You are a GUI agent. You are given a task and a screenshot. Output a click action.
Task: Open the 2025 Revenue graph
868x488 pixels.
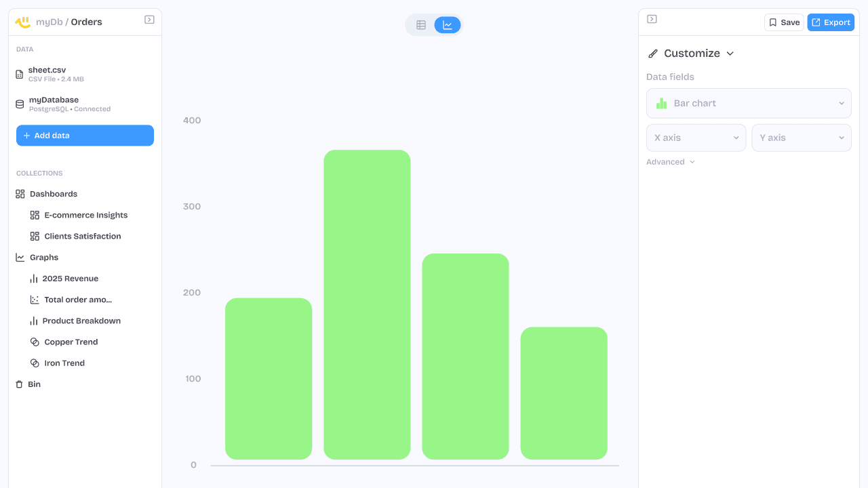70,279
